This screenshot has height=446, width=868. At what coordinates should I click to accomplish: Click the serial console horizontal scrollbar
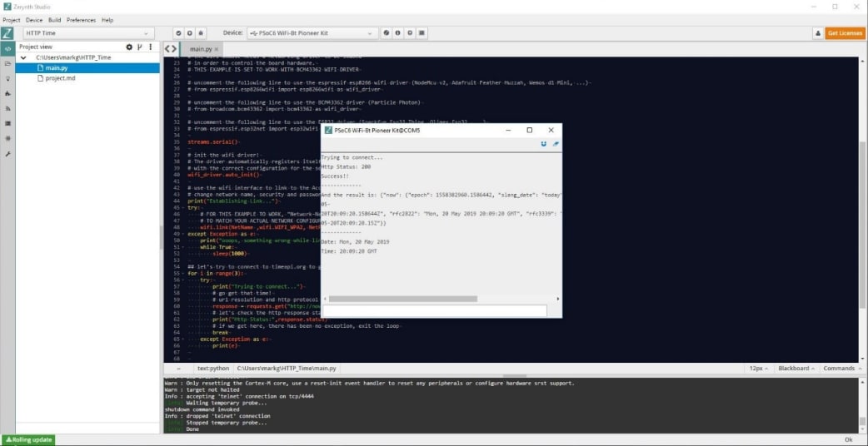[x=403, y=299]
